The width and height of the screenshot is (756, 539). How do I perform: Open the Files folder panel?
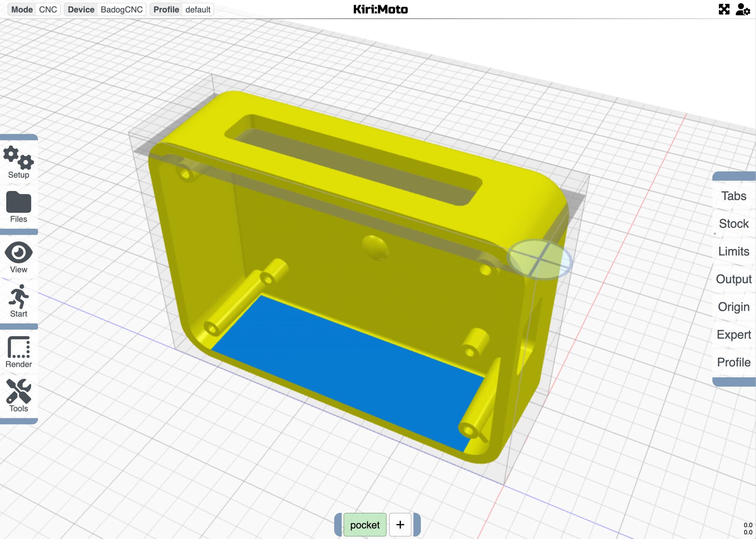point(19,207)
